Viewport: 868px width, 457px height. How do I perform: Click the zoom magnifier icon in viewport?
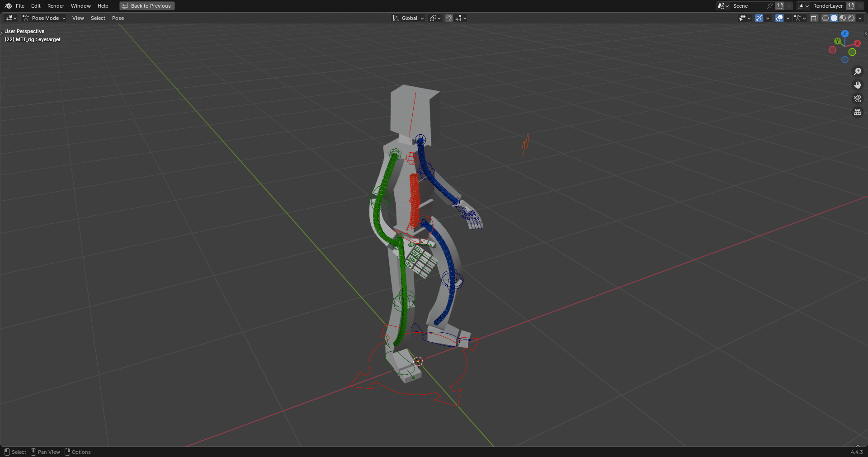pyautogui.click(x=857, y=71)
